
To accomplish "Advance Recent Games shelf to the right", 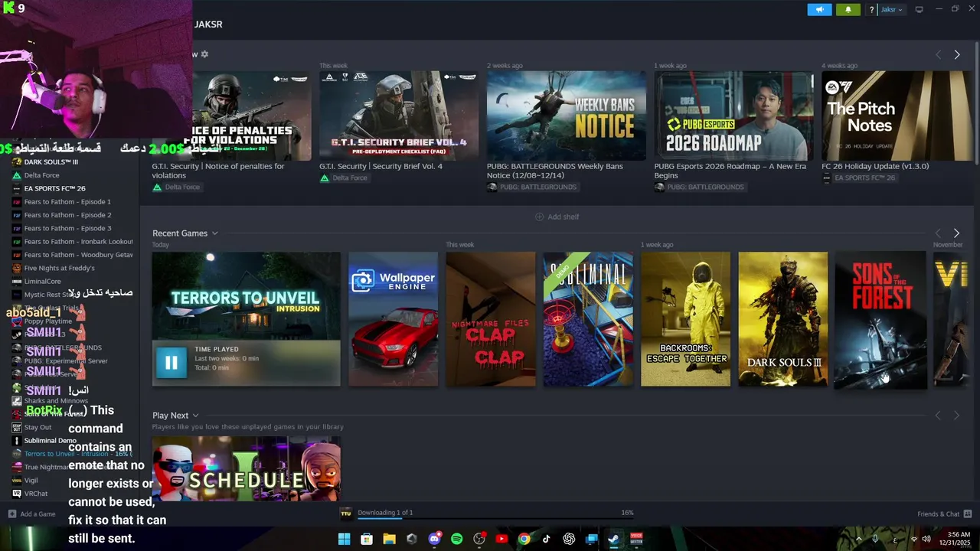I will [956, 233].
